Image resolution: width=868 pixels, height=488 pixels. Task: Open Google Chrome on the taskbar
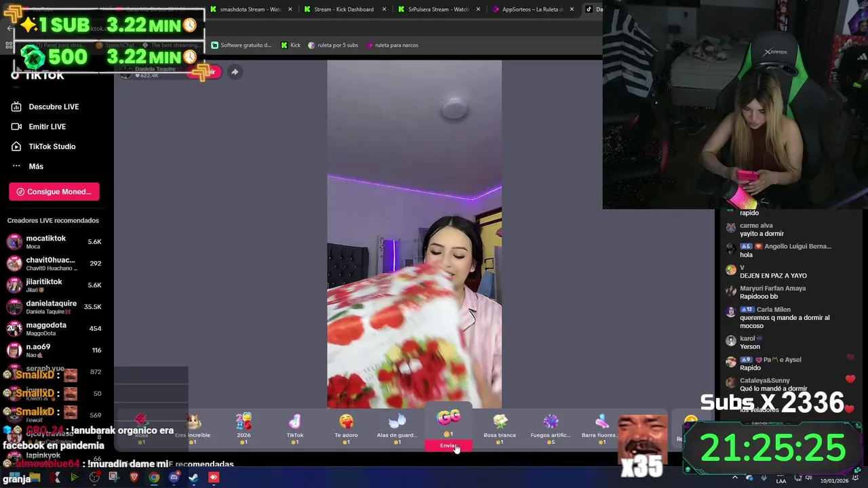coord(155,478)
